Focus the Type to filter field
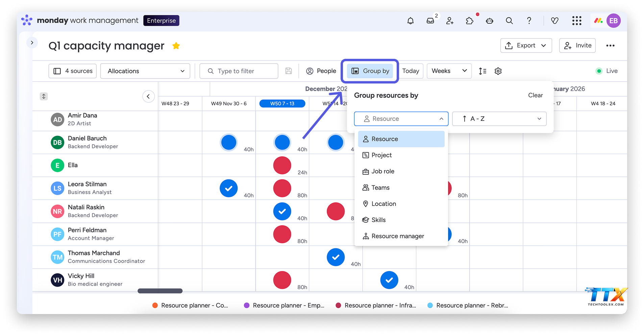This screenshot has height=336, width=644. [x=239, y=71]
